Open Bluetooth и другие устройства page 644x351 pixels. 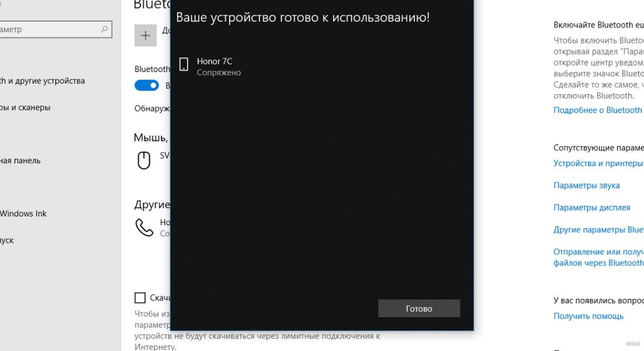pyautogui.click(x=43, y=81)
